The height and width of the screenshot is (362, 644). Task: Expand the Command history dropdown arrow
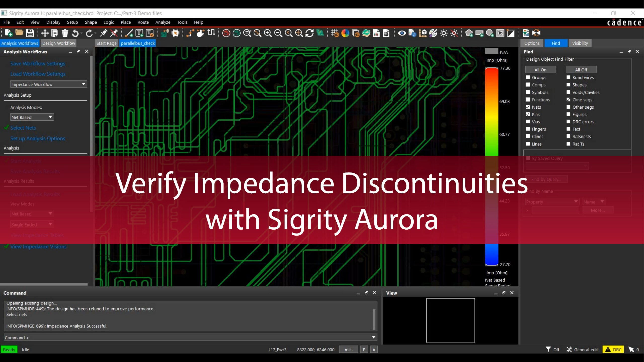coord(374,337)
